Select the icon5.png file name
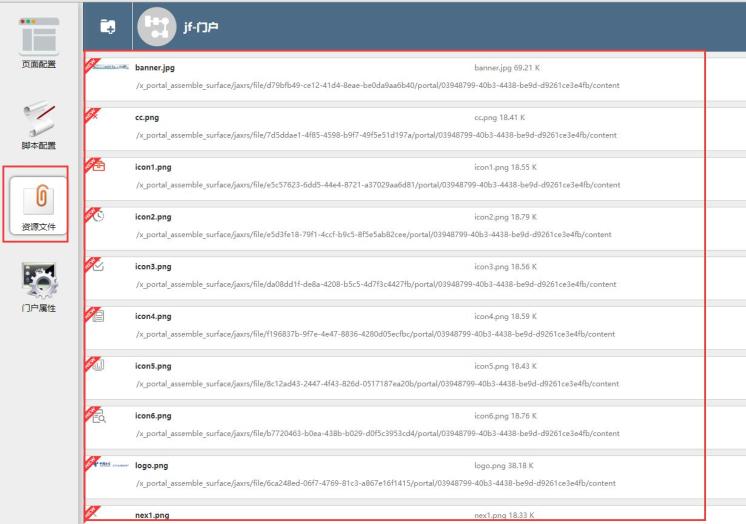 [x=153, y=366]
